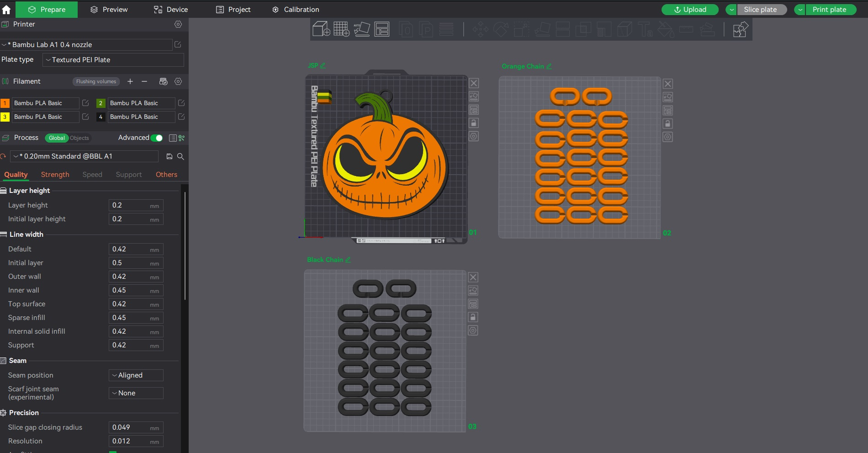Open filament settings gear icon

[178, 81]
